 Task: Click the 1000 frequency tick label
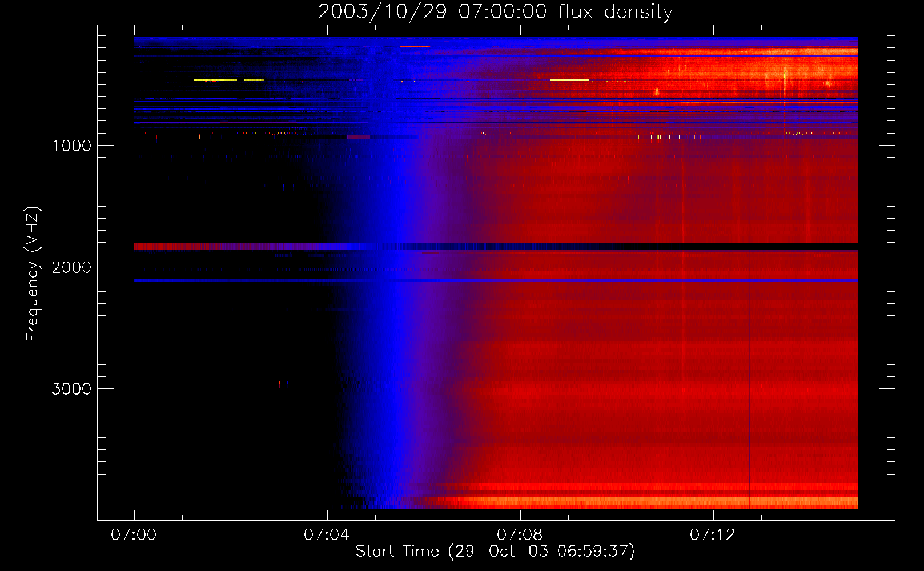click(x=71, y=146)
